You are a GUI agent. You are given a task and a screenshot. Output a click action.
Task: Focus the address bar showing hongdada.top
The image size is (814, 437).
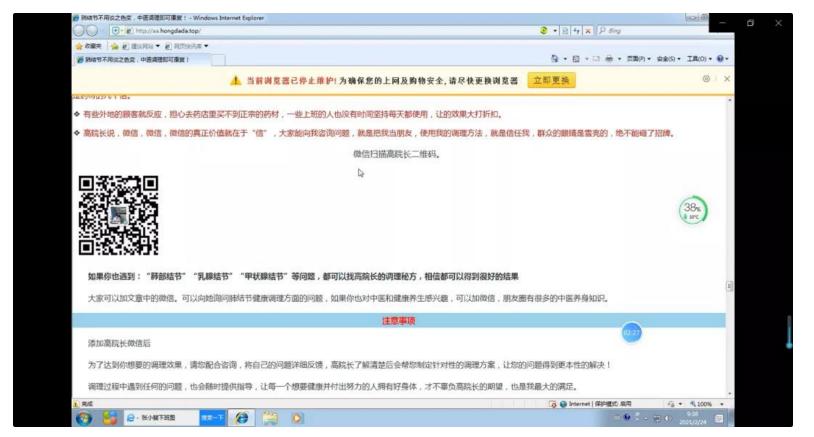(x=322, y=31)
